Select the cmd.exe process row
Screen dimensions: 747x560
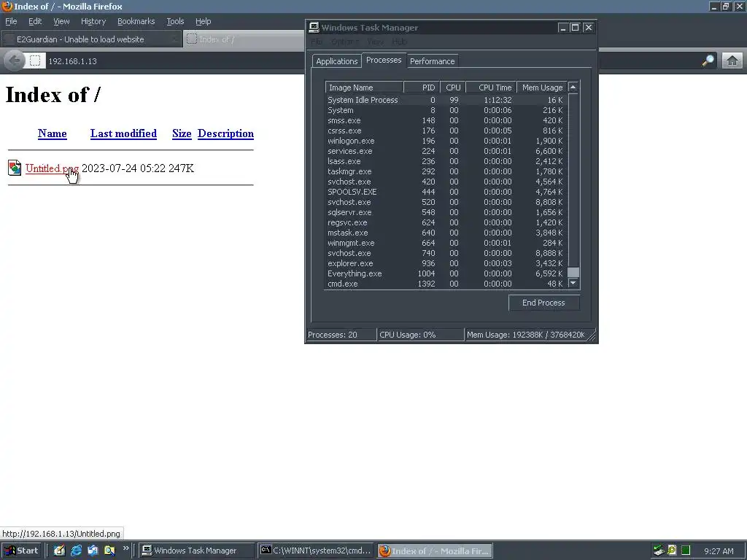pyautogui.click(x=446, y=284)
